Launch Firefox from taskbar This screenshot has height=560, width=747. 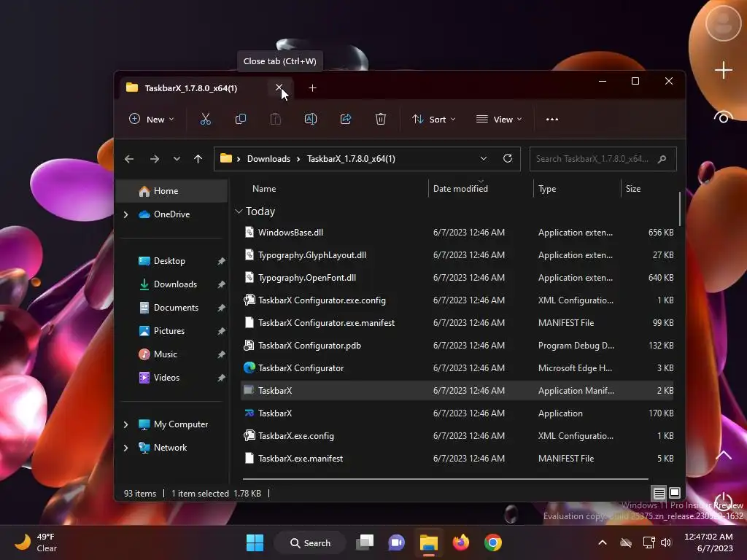[461, 542]
